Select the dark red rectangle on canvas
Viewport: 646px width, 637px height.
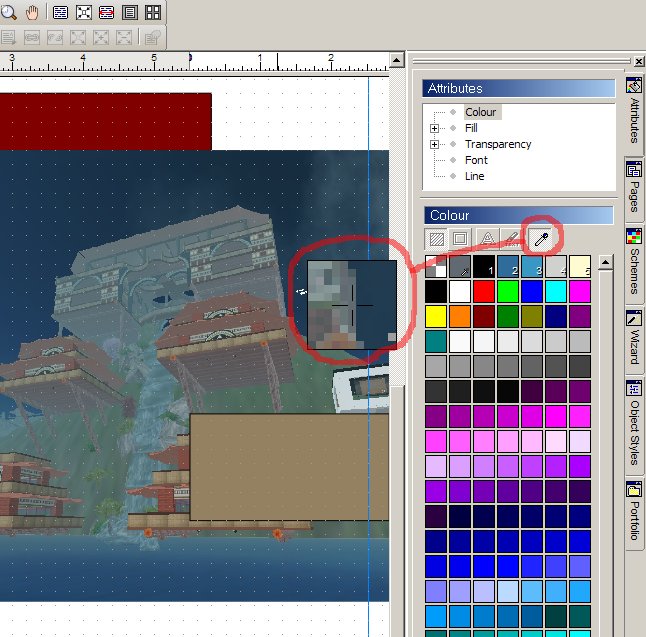pos(105,122)
